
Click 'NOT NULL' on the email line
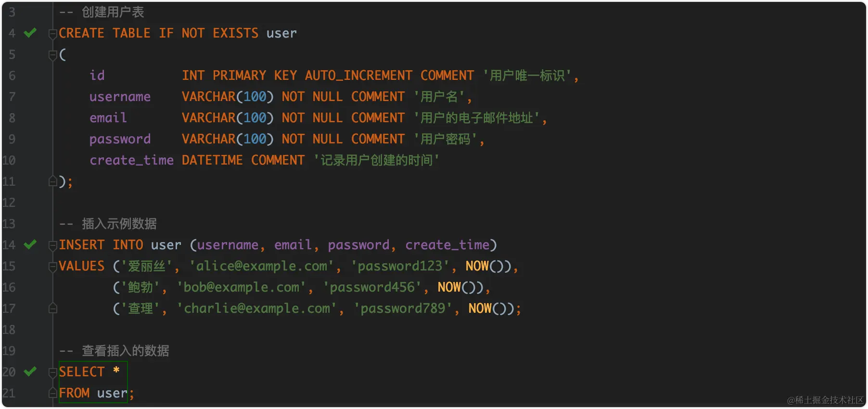(312, 118)
